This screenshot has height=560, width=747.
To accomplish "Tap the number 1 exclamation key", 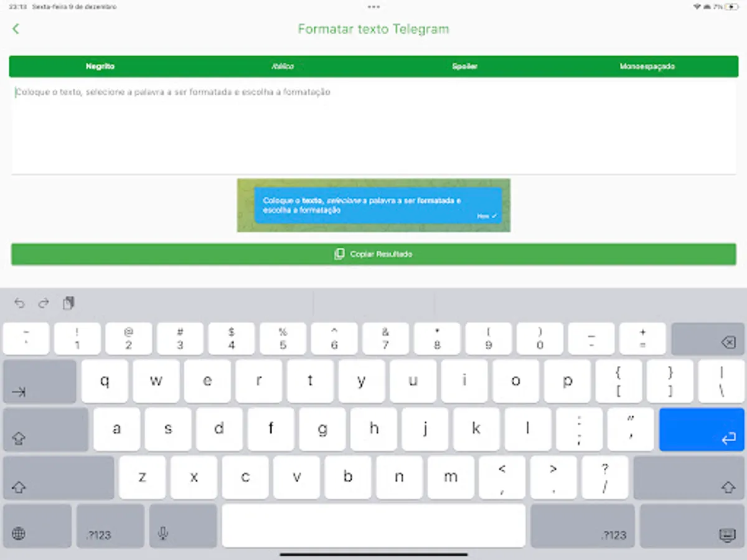I will click(77, 338).
